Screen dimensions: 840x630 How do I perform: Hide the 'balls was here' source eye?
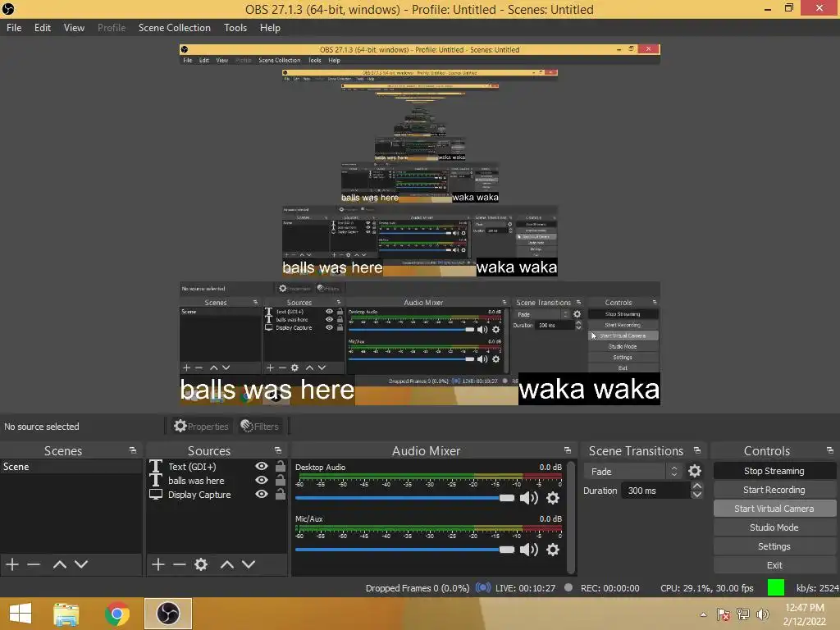(262, 480)
